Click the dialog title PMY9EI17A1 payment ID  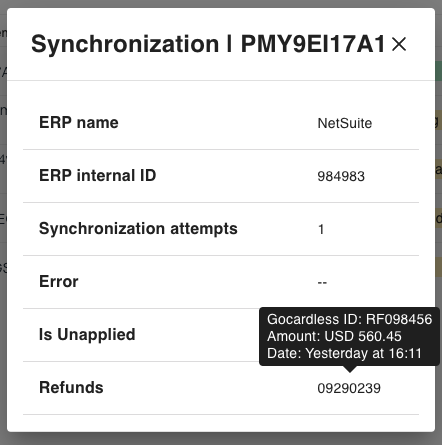tap(313, 44)
